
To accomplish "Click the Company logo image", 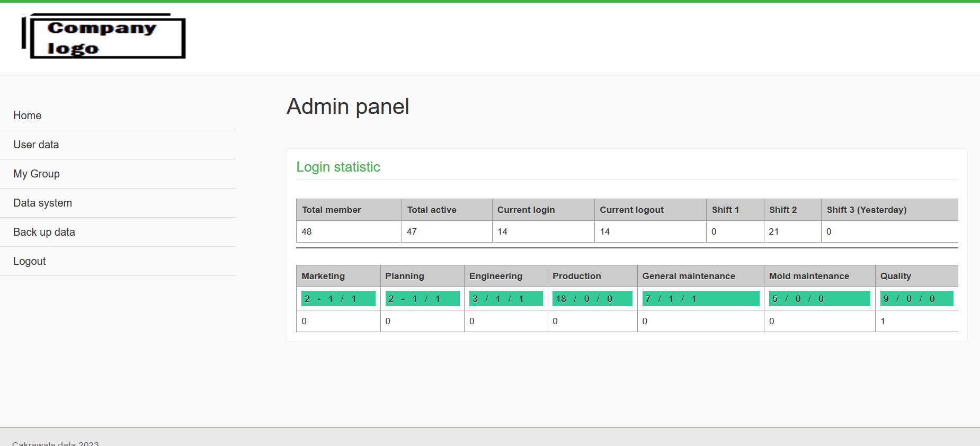I will coord(104,36).
